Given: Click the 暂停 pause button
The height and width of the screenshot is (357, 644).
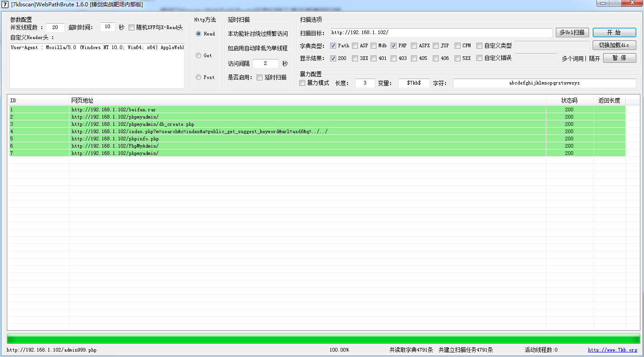Looking at the screenshot, I should pyautogui.click(x=619, y=58).
